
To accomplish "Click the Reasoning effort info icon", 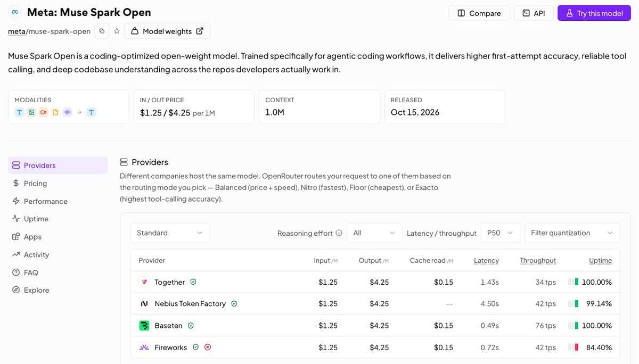I will [339, 233].
